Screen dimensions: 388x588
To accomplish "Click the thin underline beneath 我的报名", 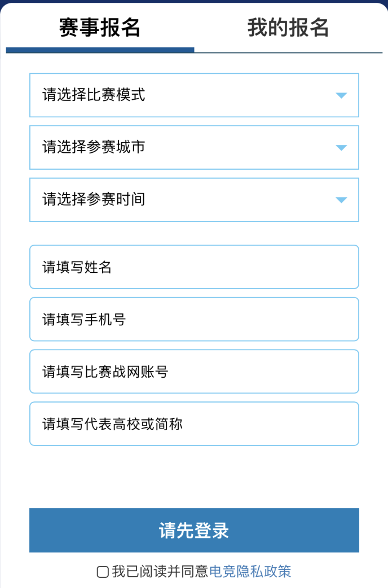I will (x=288, y=52).
